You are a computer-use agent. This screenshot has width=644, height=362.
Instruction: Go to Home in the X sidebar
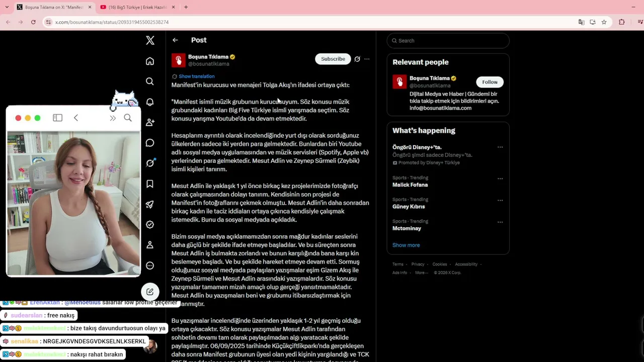tap(150, 61)
